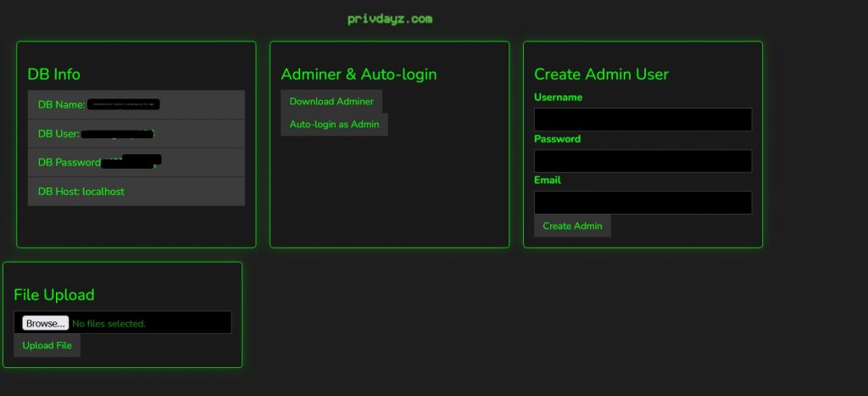Screen dimensions: 868x396
Task: Focus the Username input field
Action: 643,120
